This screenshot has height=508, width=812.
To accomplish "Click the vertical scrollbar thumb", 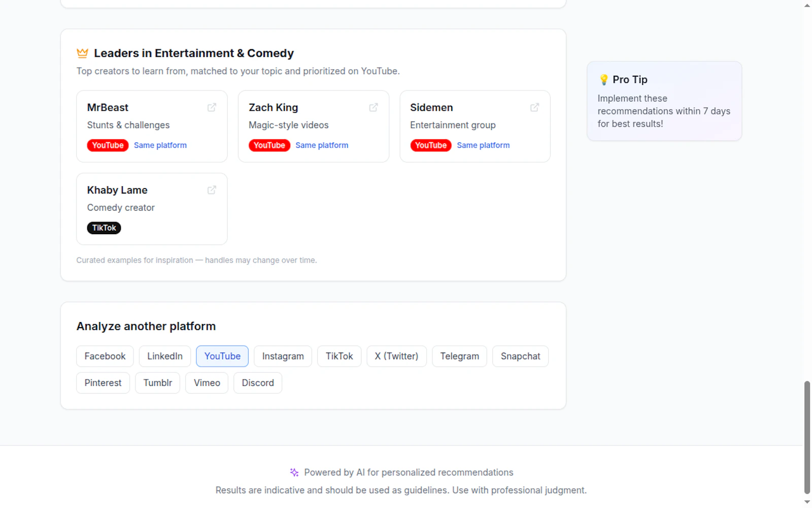I will point(807,437).
